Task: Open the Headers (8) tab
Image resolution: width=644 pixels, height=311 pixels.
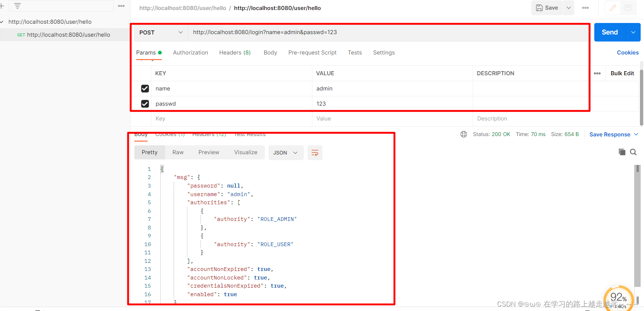Action: click(235, 53)
